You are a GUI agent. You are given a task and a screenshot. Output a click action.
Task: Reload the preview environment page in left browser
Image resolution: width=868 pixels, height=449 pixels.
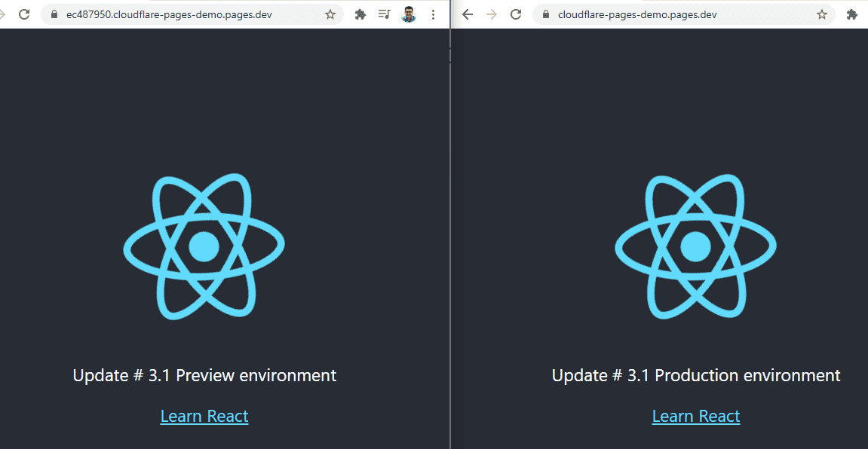24,14
